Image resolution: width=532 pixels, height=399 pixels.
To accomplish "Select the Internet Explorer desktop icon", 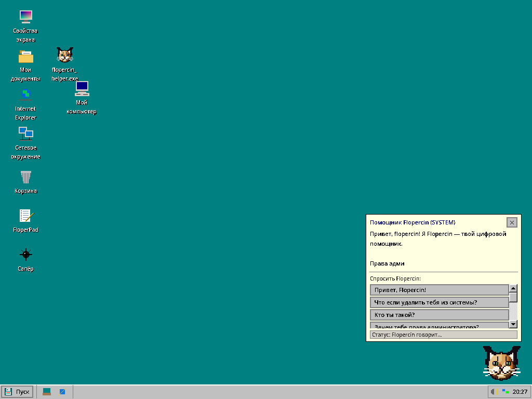I will 25,104.
